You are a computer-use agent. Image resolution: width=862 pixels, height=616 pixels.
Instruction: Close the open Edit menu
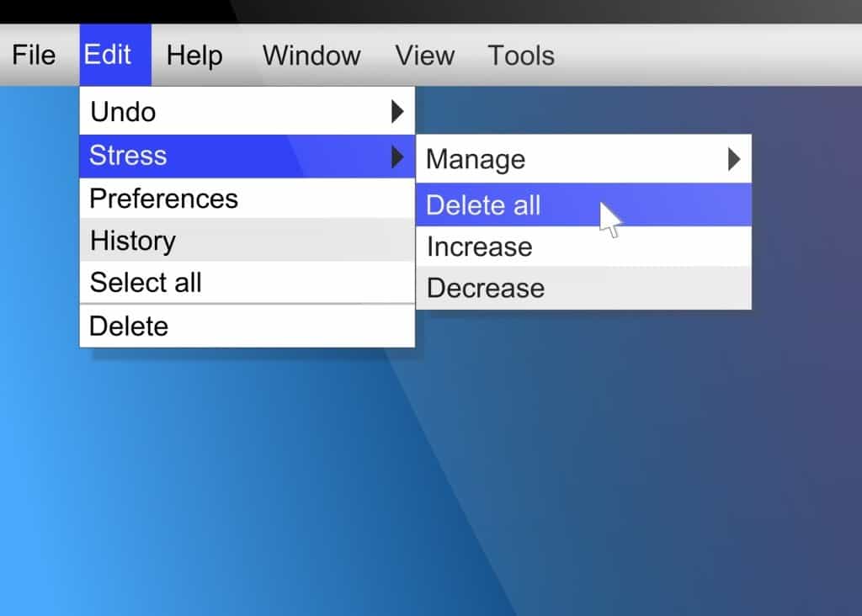(108, 56)
